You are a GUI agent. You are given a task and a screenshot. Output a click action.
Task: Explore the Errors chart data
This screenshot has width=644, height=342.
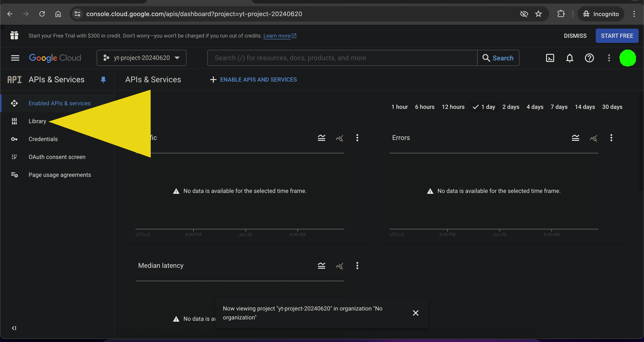coord(593,138)
